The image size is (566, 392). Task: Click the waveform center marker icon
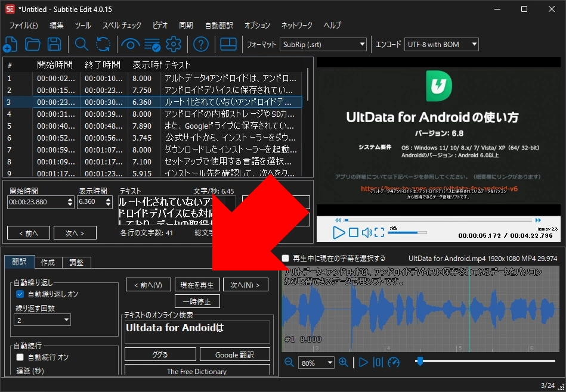[378, 362]
